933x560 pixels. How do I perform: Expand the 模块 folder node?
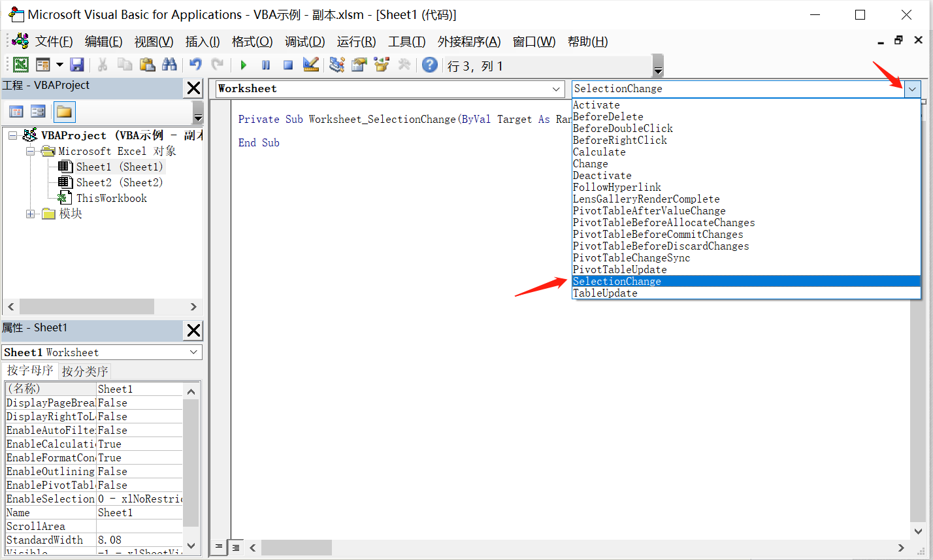(x=30, y=214)
